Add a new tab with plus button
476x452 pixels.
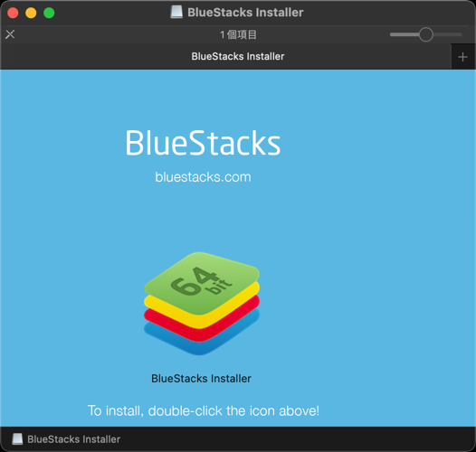[x=462, y=57]
